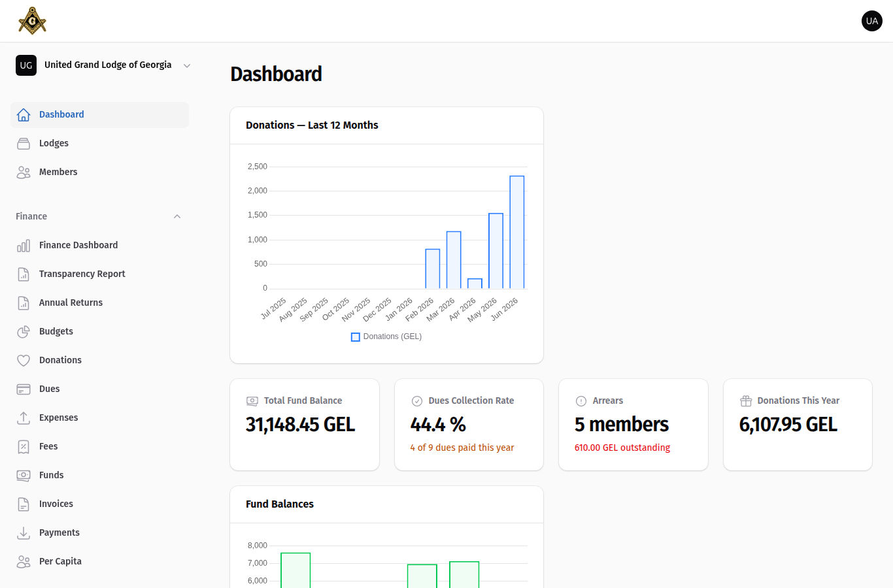
Task: Click the Arrears alert circle icon
Action: click(581, 401)
